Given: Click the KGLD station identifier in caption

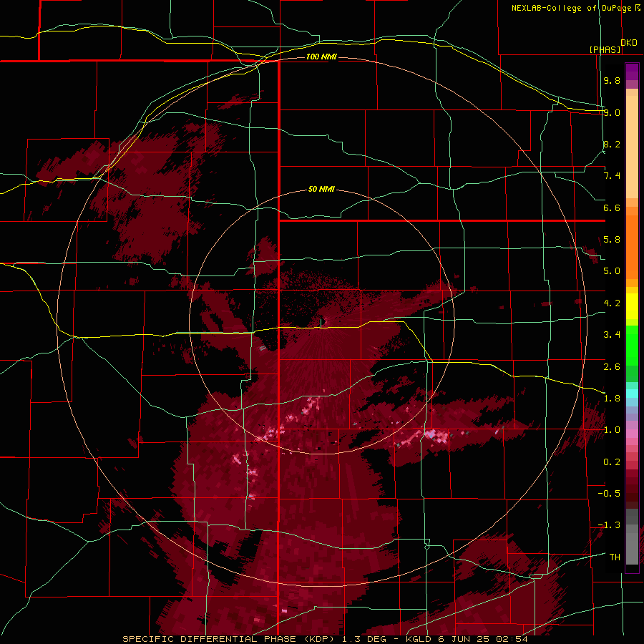Looking at the screenshot, I should coord(417,639).
